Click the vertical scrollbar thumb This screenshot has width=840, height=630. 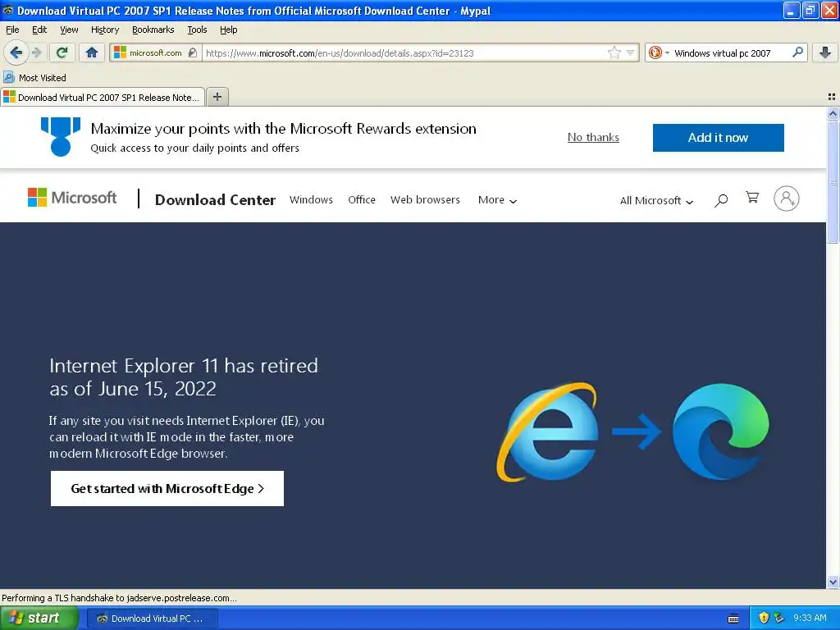click(x=833, y=182)
